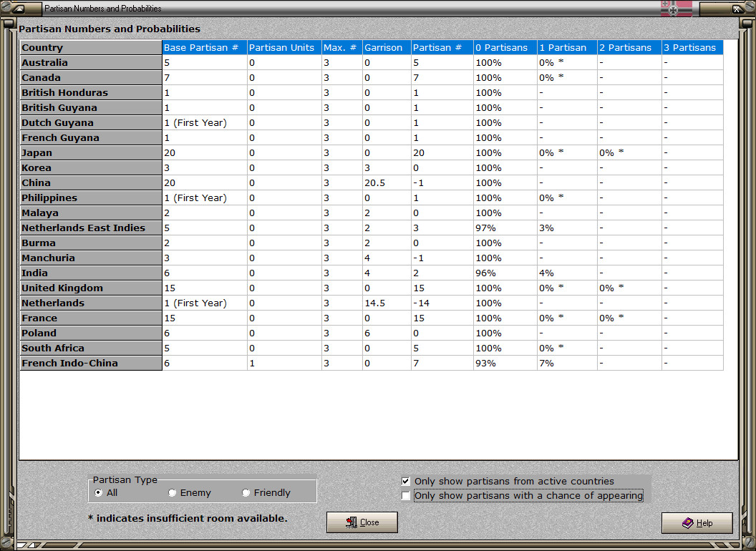756x551 pixels.
Task: Select the Netherlands East Indies row label
Action: click(x=91, y=228)
